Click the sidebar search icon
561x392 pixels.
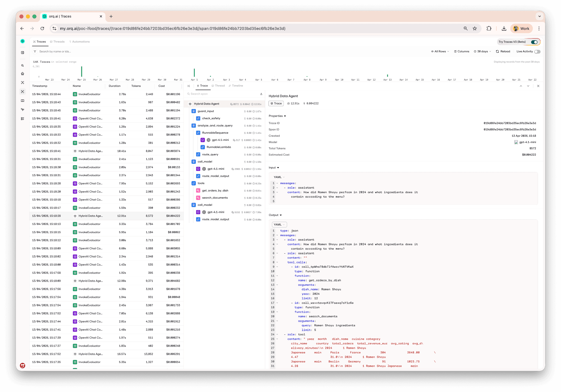(x=22, y=66)
